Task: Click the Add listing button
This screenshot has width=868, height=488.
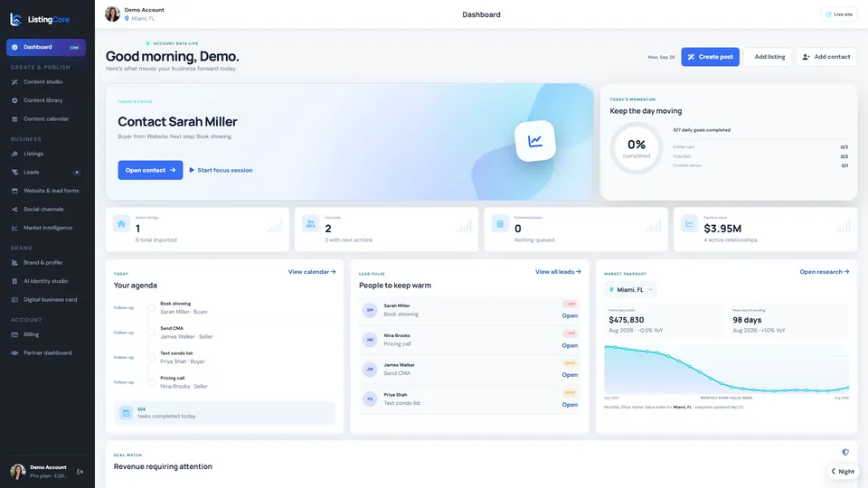Action: click(769, 57)
